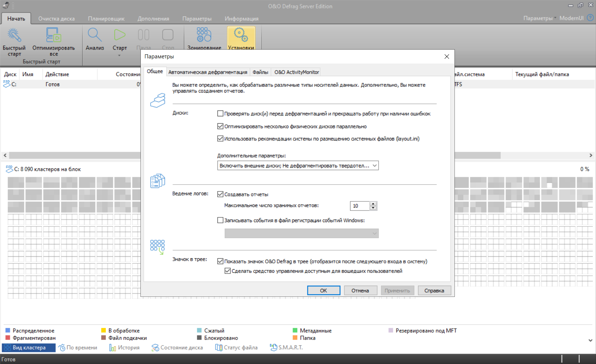Select the Общее tab in the dialog
Viewport: 596px width, 364px height.
click(x=155, y=71)
